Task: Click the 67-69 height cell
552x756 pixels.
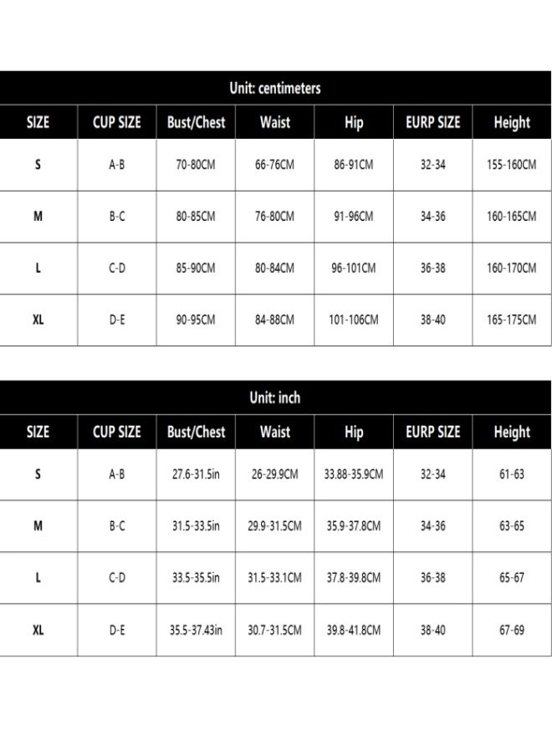Action: pos(512,631)
